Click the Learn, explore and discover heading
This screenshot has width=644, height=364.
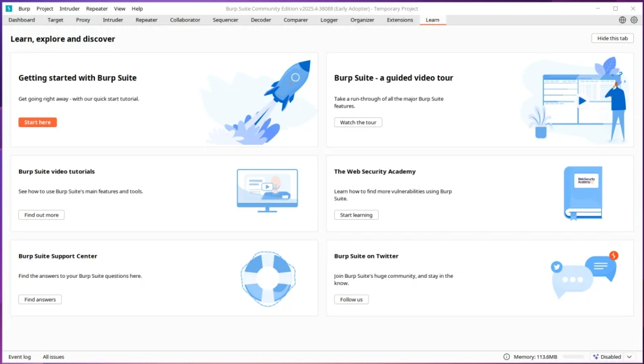click(x=63, y=39)
